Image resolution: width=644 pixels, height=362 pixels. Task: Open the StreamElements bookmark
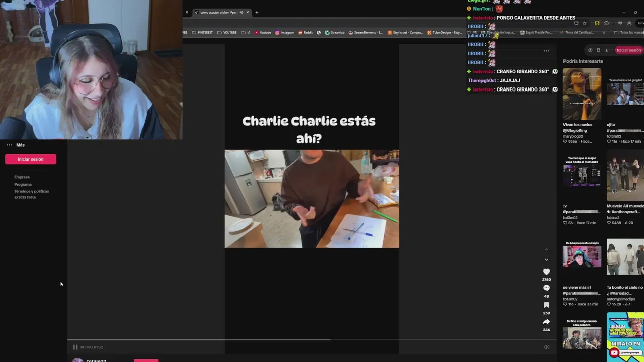point(366,32)
